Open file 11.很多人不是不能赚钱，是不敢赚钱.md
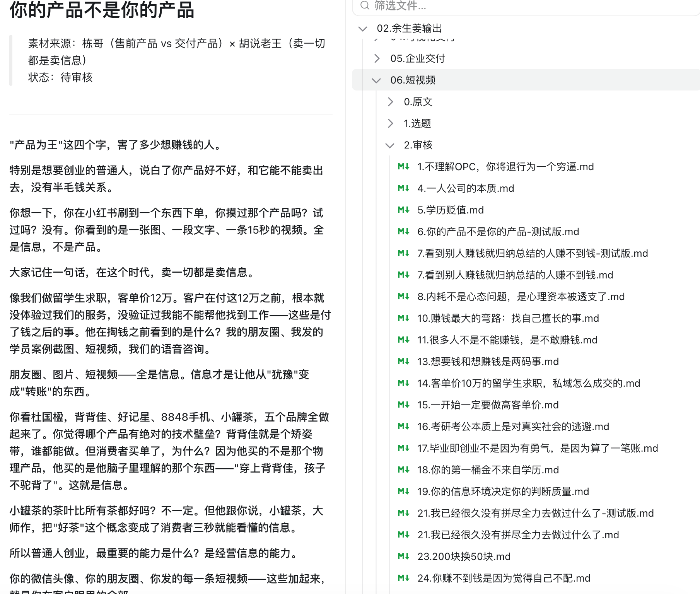This screenshot has width=700, height=594. click(x=507, y=340)
